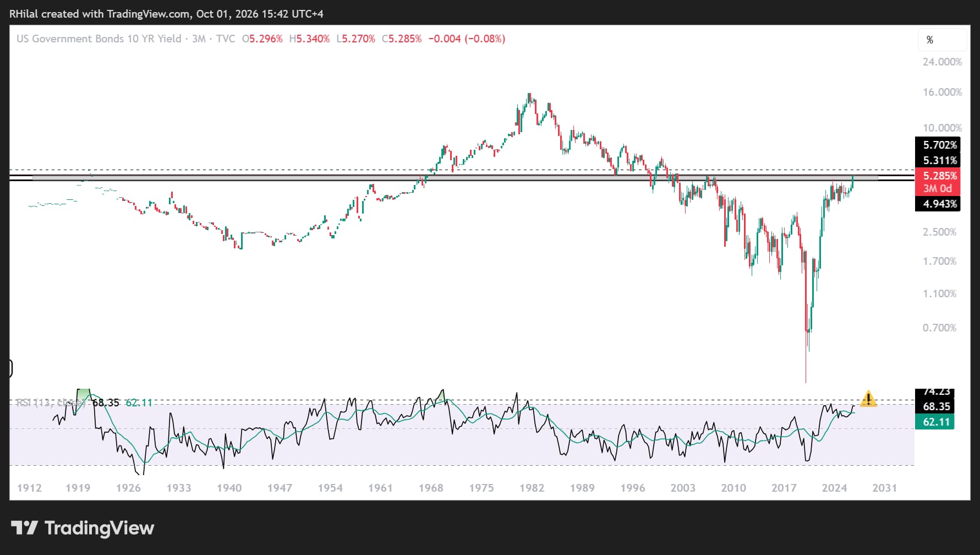Click the 3M interval label in chart legend
980x555 pixels.
point(199,39)
